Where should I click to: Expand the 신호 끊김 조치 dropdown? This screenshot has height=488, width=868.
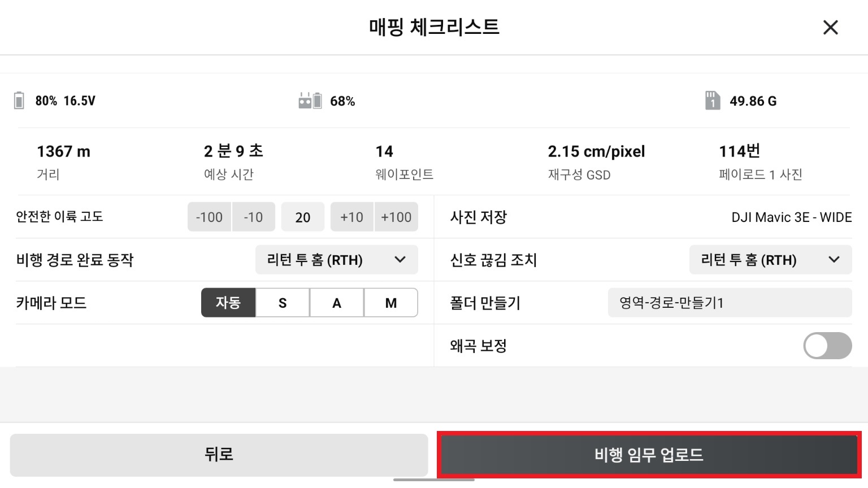(x=770, y=260)
